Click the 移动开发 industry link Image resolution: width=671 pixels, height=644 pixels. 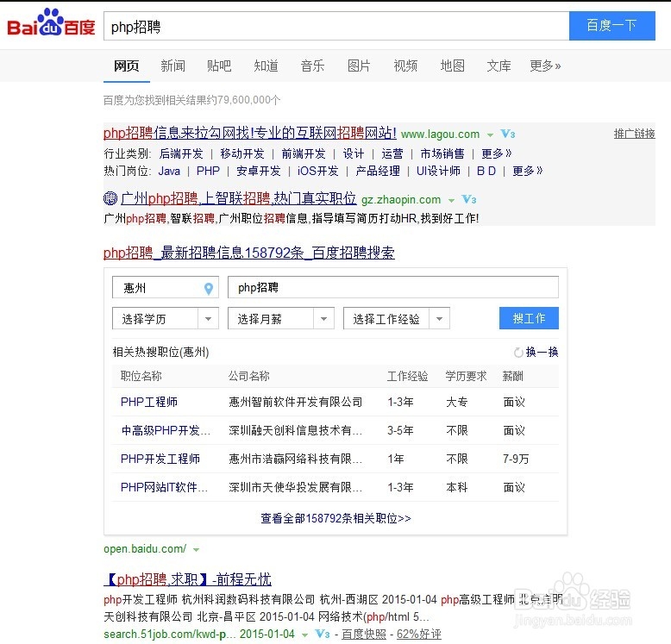coord(242,153)
